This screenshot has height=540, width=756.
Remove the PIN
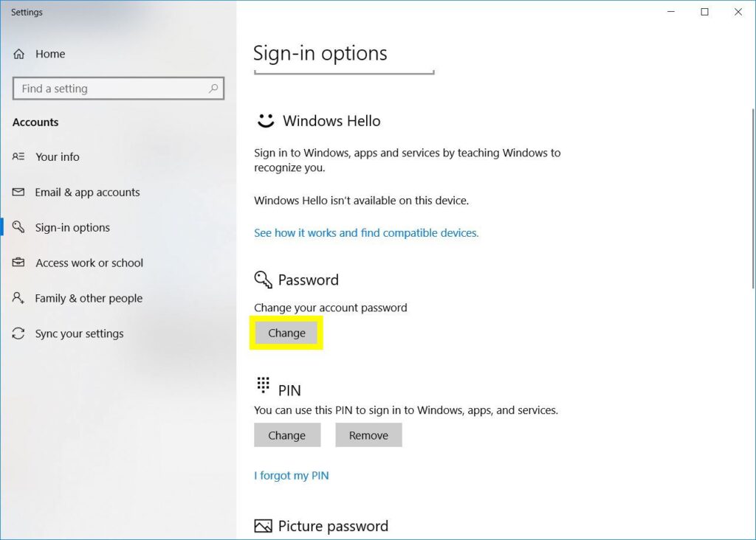(368, 435)
